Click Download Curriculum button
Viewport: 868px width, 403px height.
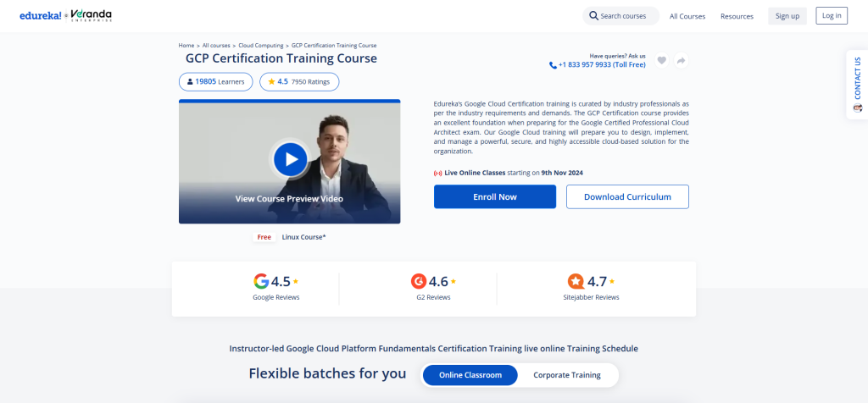click(x=627, y=196)
